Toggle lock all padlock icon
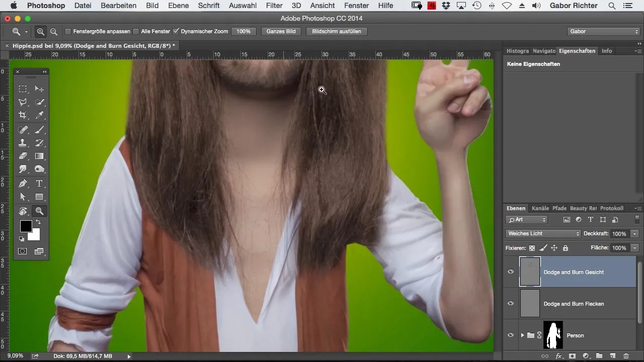This screenshot has height=362, width=644. click(566, 248)
